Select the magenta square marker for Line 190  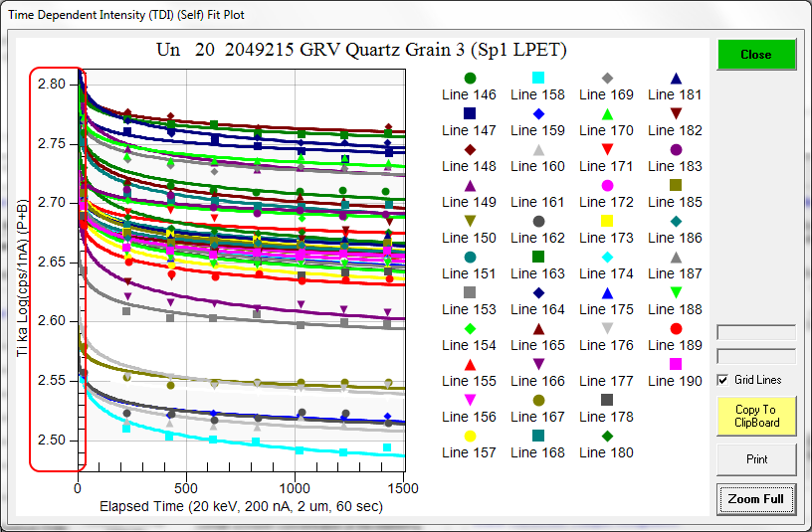click(676, 364)
